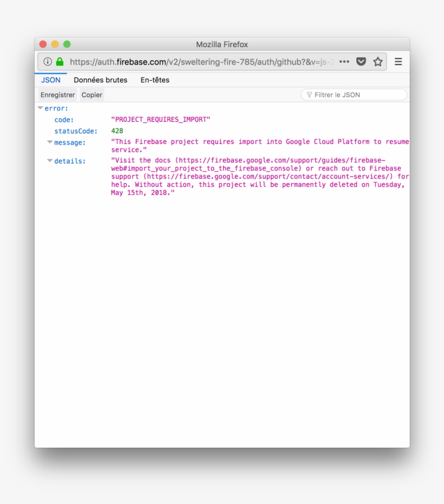Collapse the message entry
The height and width of the screenshot is (504, 444).
click(x=50, y=142)
